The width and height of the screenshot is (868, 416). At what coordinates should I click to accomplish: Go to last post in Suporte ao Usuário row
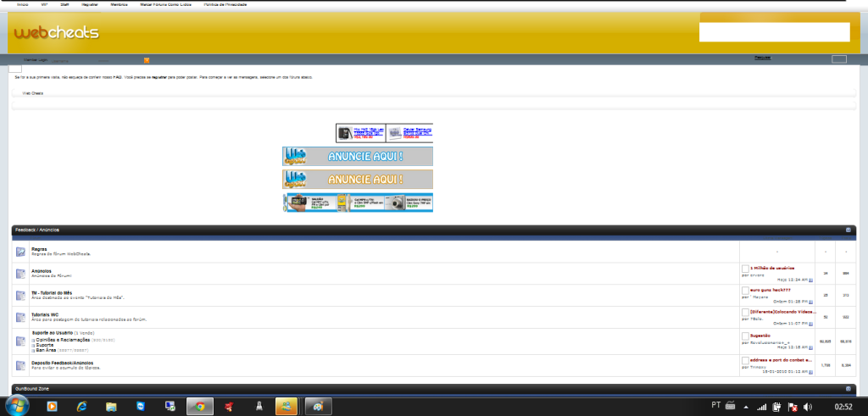811,348
